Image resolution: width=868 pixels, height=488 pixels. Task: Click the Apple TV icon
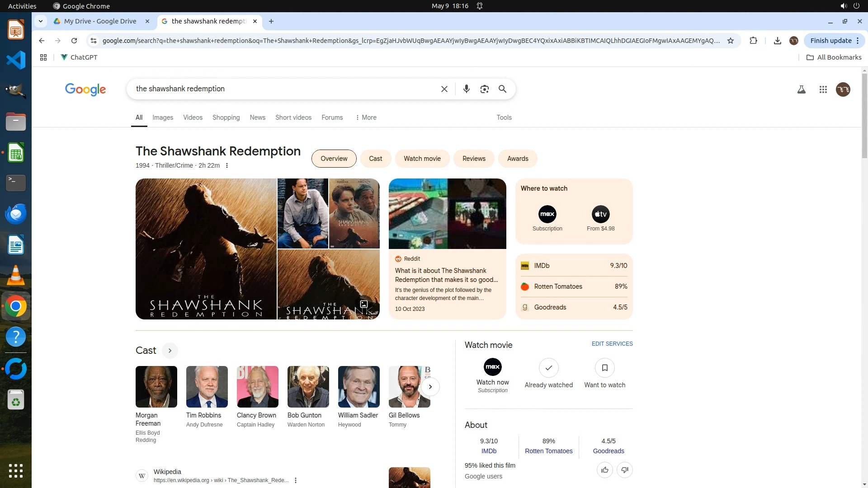600,214
